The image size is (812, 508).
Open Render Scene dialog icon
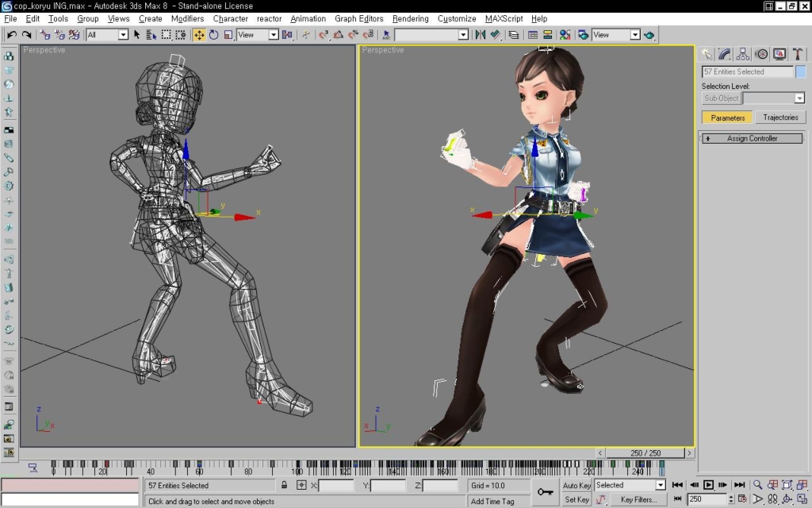pyautogui.click(x=583, y=35)
